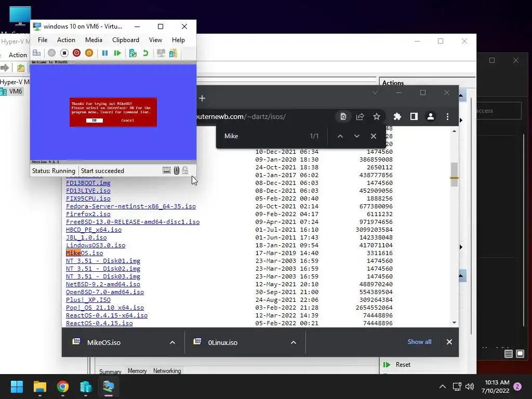
Task: Reset VM using green play-step icon
Action: tap(117, 53)
